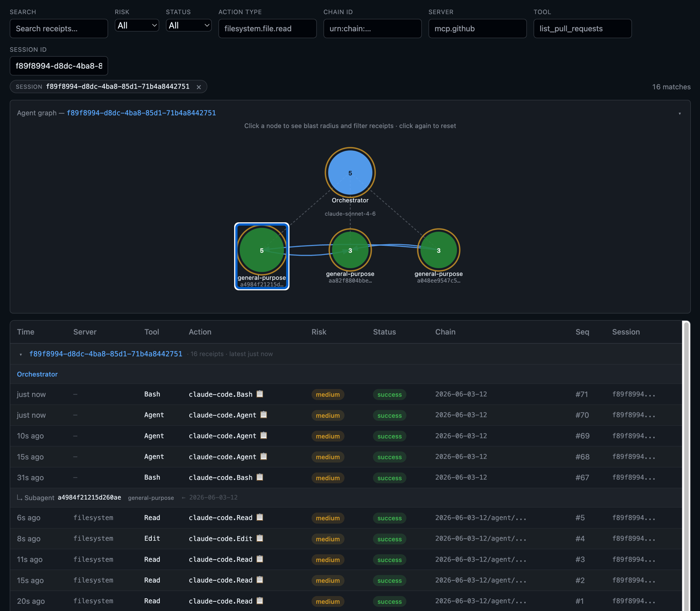Copy receipt icon for Read row #2

260,580
